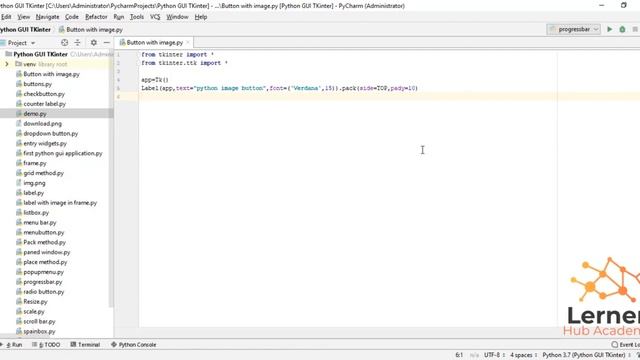Open the VCS menu
This screenshot has height=360, width=640.
coord(155,17)
